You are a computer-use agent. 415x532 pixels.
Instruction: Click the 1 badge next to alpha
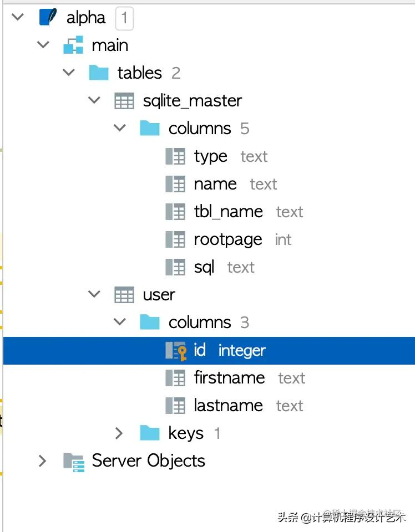click(x=124, y=17)
